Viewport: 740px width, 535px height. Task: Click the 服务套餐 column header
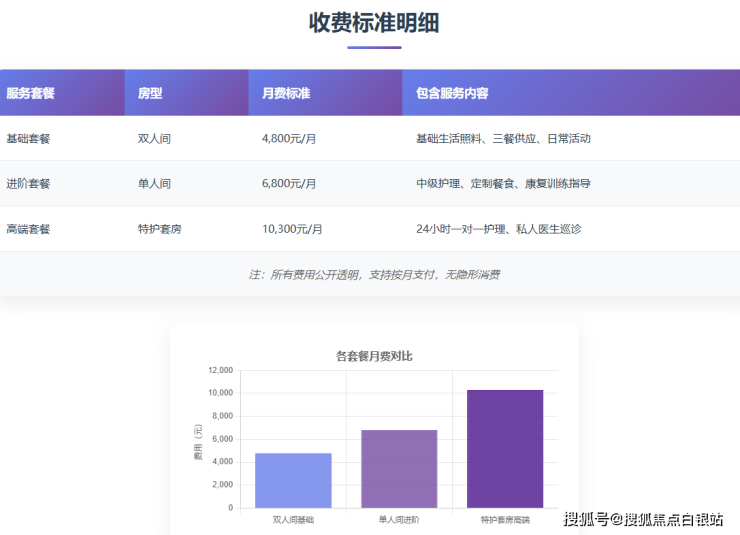(x=31, y=93)
